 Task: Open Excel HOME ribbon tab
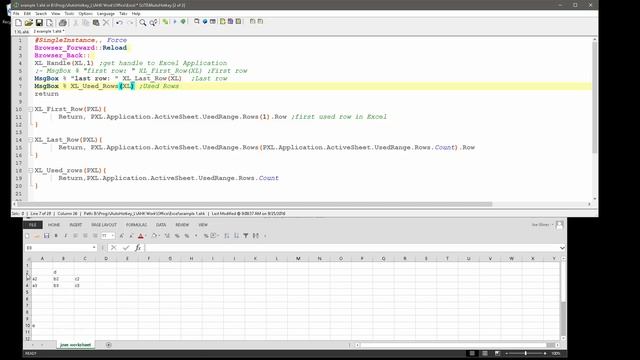tap(54, 225)
